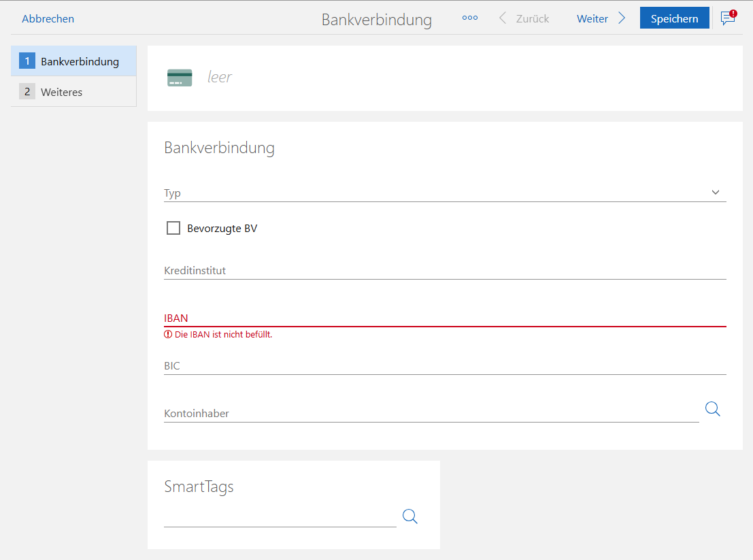
Task: Click the SmartTags search magnifier icon
Action: click(409, 516)
